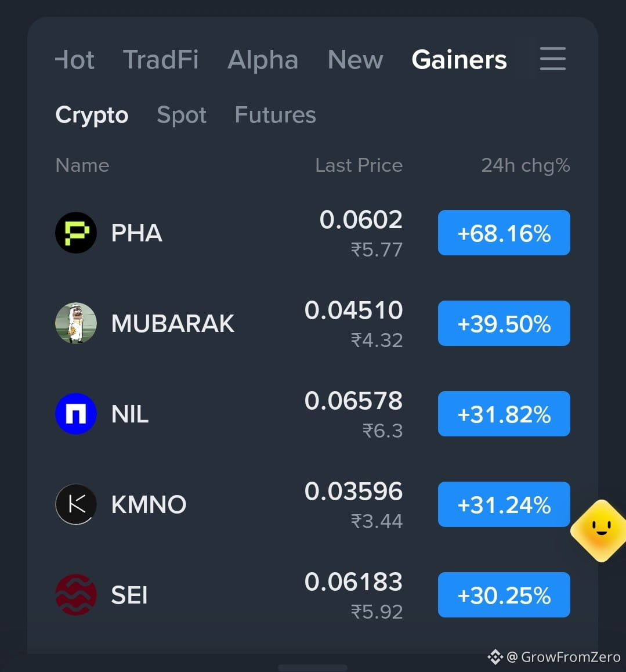Select the New tab
The width and height of the screenshot is (626, 672).
[x=355, y=60]
